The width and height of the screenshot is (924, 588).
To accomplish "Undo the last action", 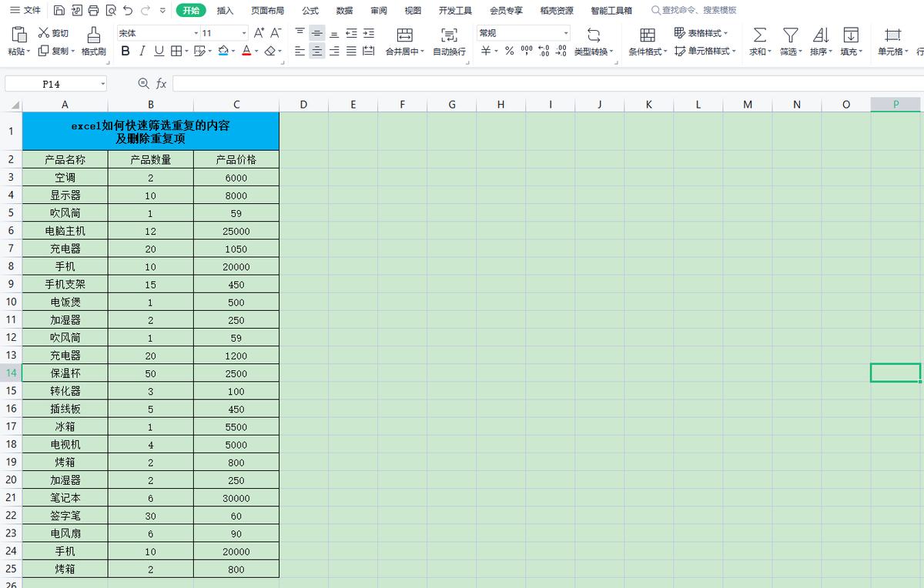I will point(127,11).
